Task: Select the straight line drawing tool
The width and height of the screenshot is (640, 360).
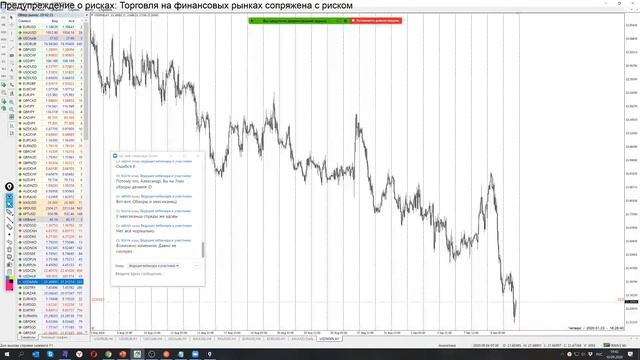Action: coord(9,220)
